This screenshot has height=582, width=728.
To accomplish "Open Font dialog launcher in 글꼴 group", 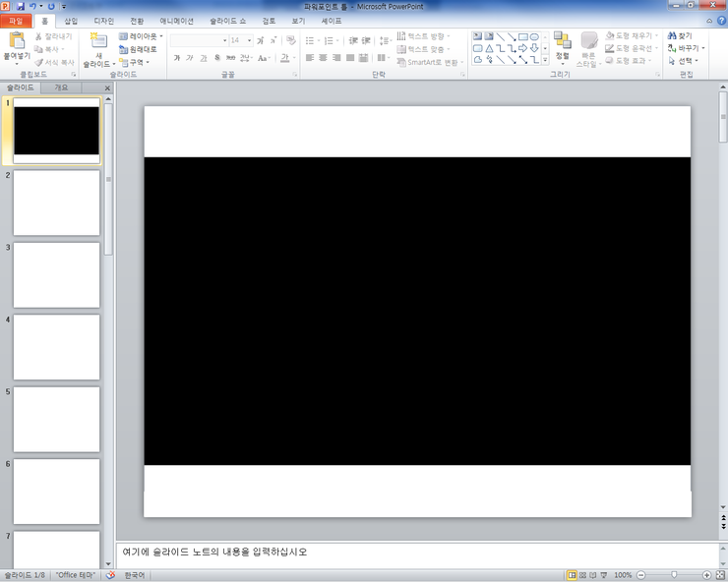I will pos(295,75).
